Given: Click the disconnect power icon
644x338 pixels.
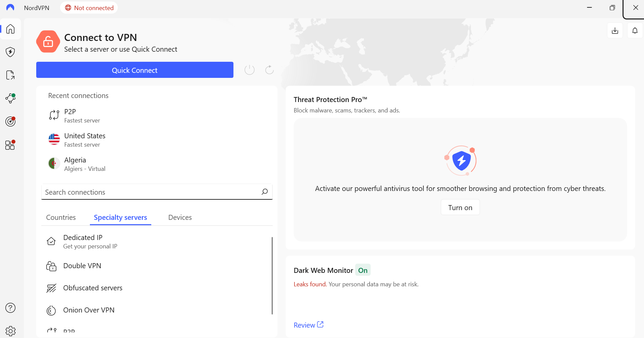Looking at the screenshot, I should pos(250,70).
